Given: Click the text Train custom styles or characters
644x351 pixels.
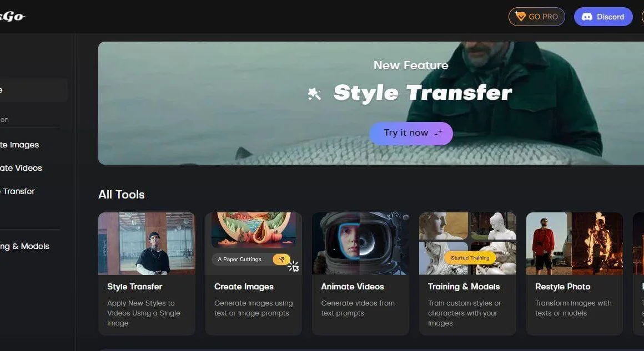Looking at the screenshot, I should 465,313.
